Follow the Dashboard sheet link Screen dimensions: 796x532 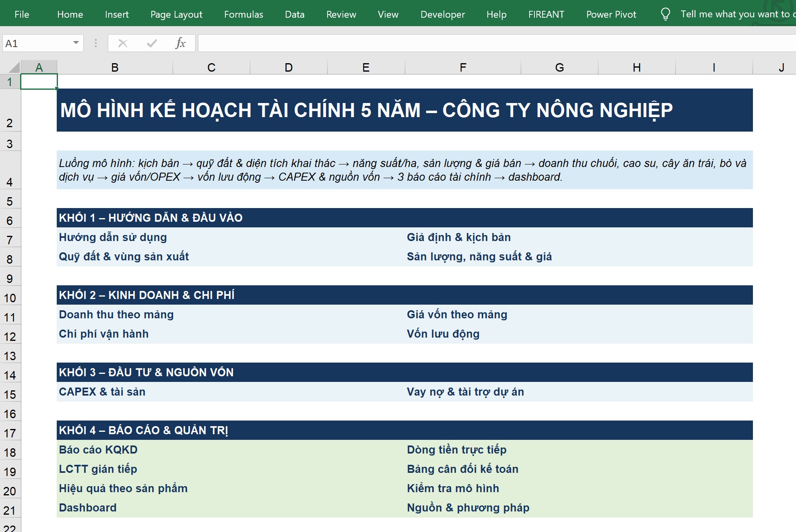click(88, 507)
